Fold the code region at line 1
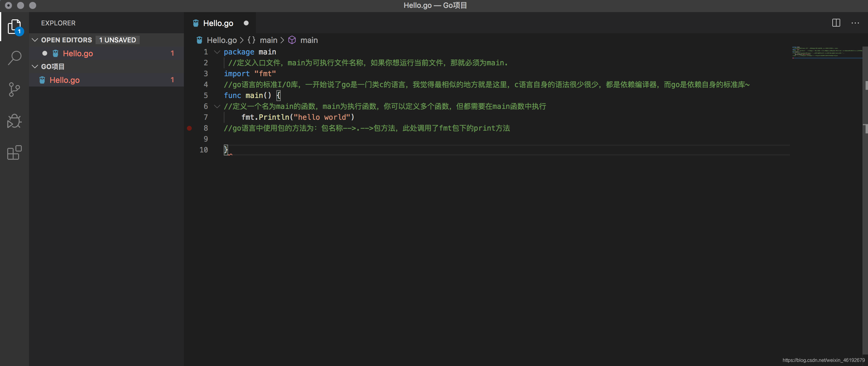868x366 pixels. (217, 52)
